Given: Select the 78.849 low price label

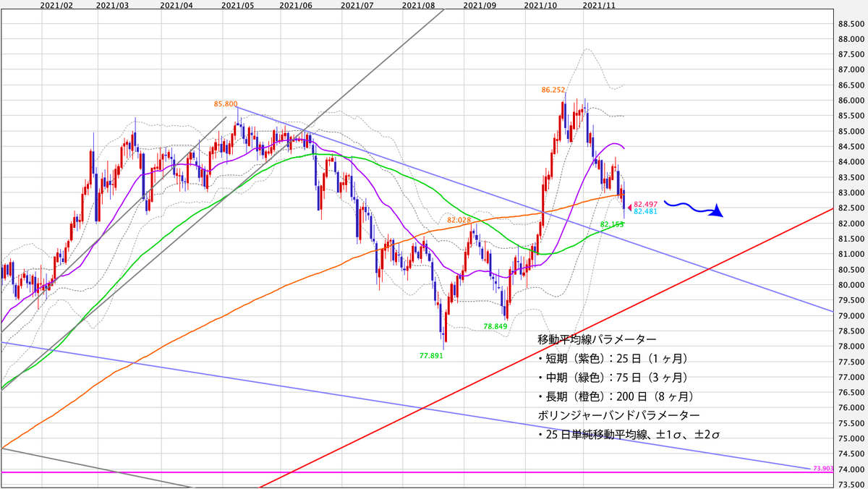Looking at the screenshot, I should pos(495,327).
